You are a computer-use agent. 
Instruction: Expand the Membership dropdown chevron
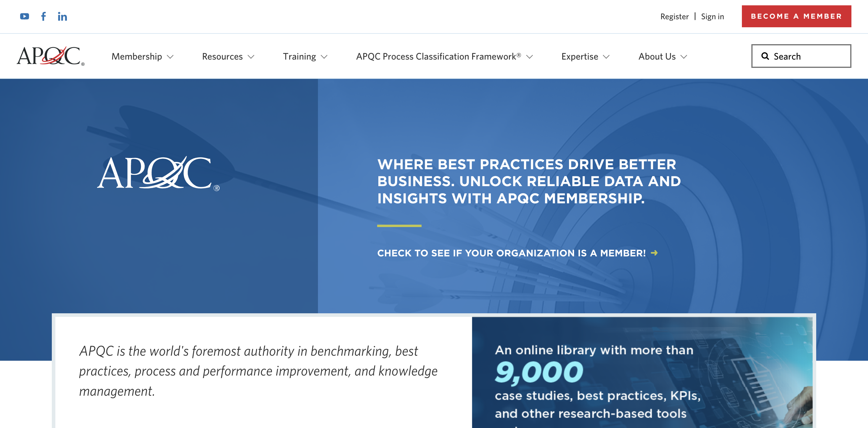click(171, 57)
